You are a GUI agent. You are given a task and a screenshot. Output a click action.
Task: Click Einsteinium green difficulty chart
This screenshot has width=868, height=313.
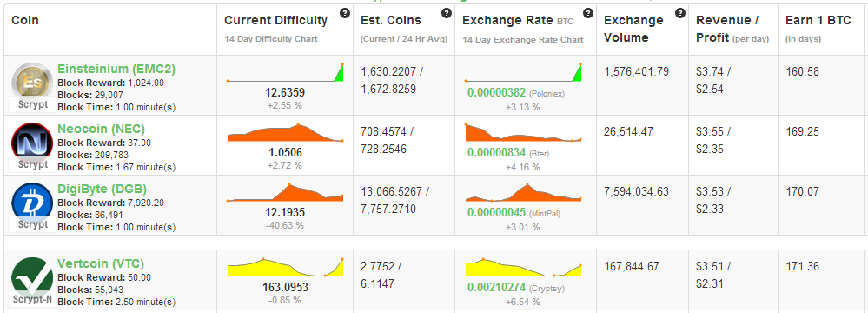pyautogui.click(x=285, y=73)
